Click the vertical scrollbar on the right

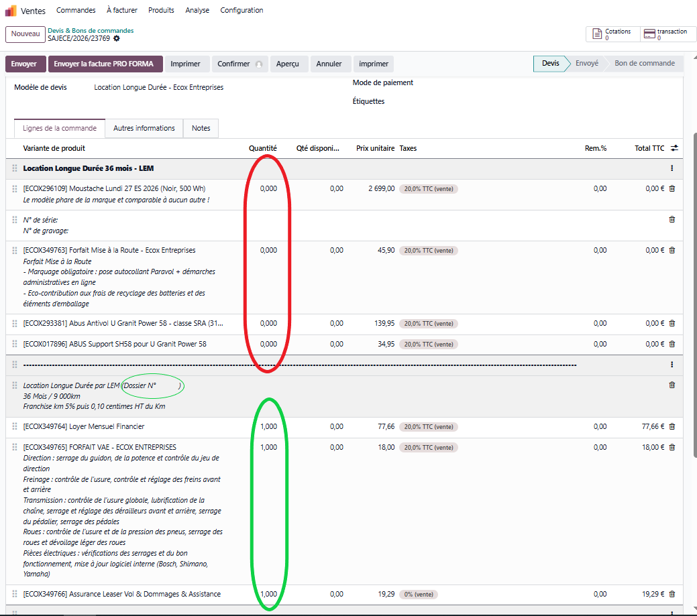point(695,296)
